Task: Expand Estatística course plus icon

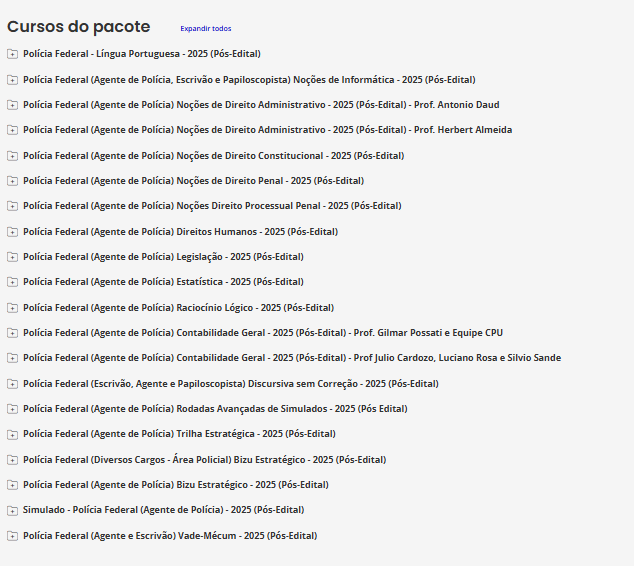Action: coord(13,282)
